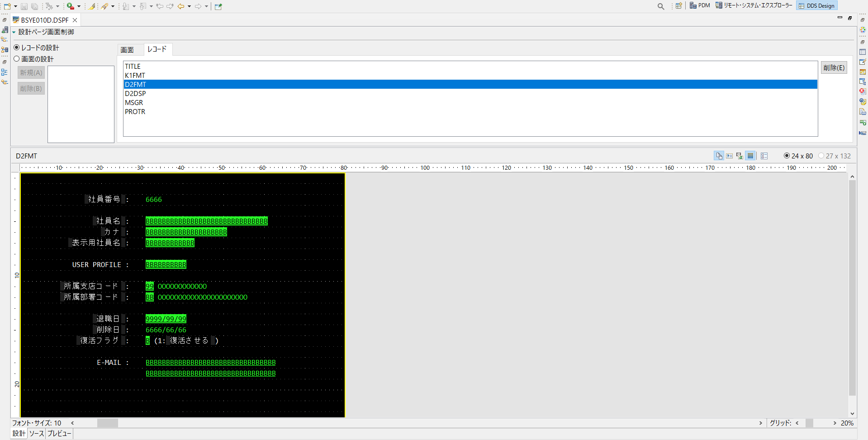The image size is (868, 440).
Task: Switch to the ソース bottom tab
Action: point(37,434)
